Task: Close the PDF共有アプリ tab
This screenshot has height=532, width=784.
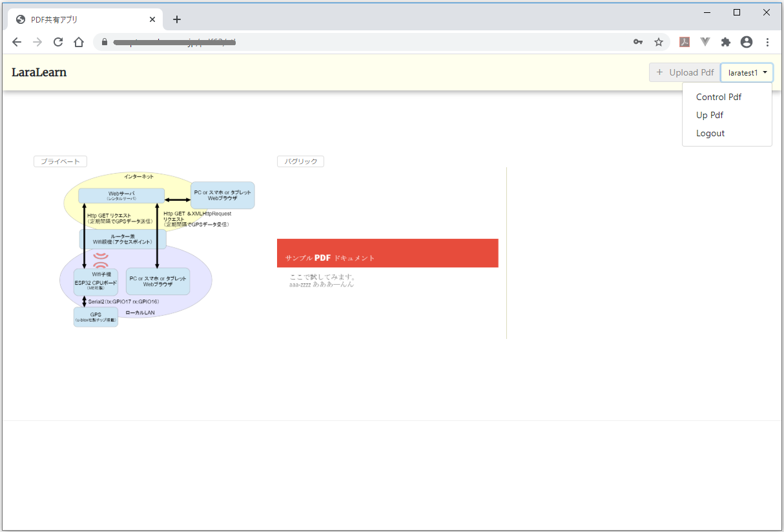Action: coord(152,19)
